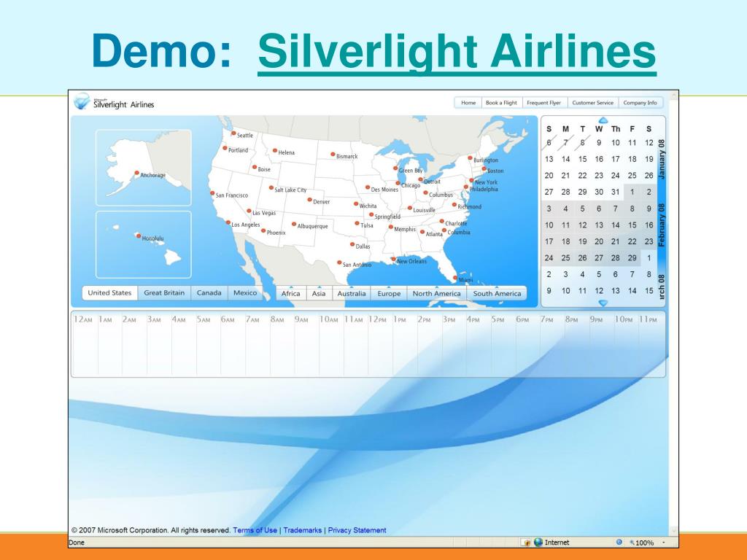Click the San Antonio city dot
747x560 pixels.
click(x=339, y=262)
